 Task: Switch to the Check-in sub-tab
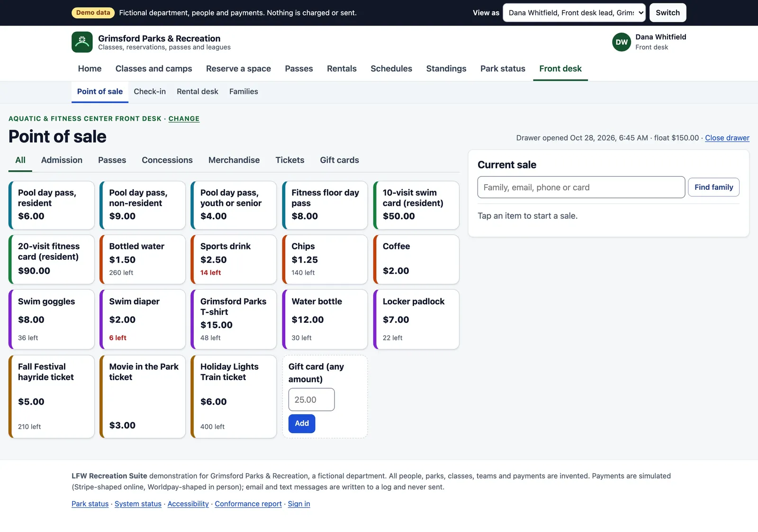[x=150, y=92]
